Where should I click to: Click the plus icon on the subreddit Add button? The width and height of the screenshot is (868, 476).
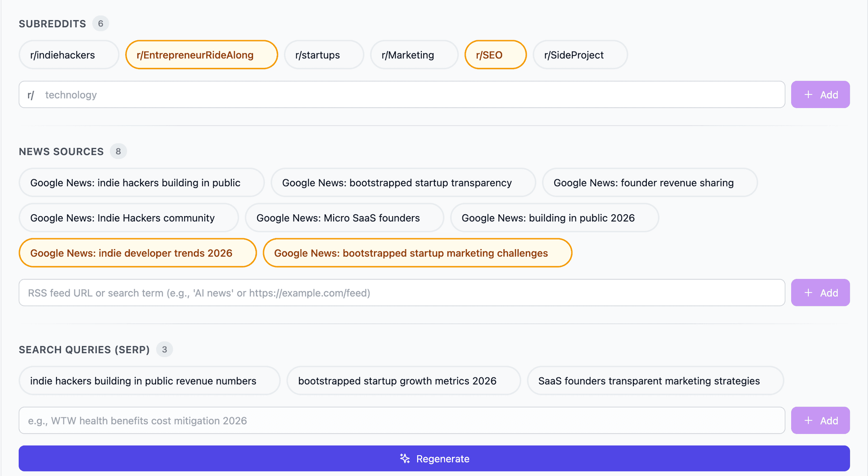click(x=808, y=94)
